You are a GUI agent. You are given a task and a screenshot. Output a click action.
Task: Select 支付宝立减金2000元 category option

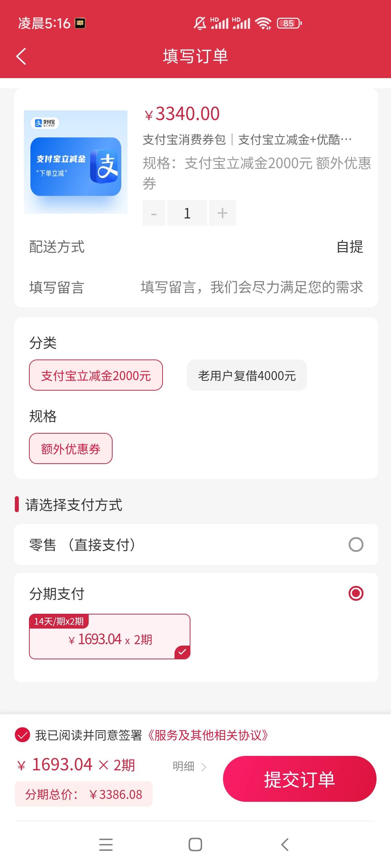(x=96, y=375)
